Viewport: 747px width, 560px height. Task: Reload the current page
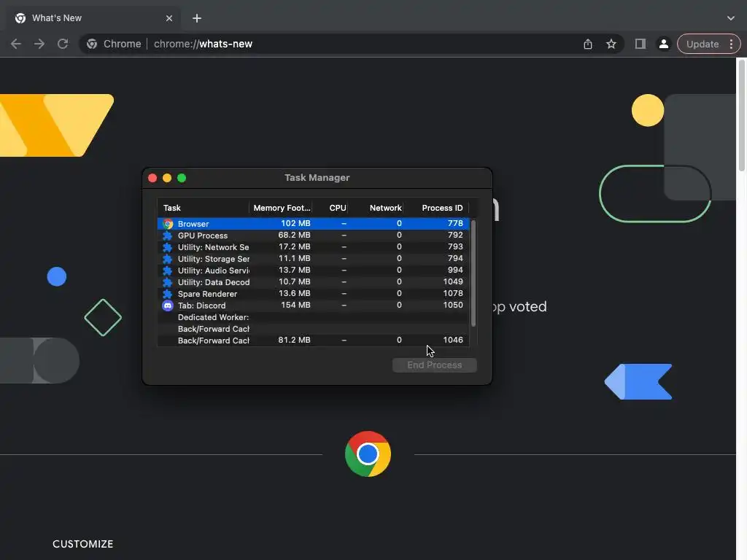click(x=63, y=44)
